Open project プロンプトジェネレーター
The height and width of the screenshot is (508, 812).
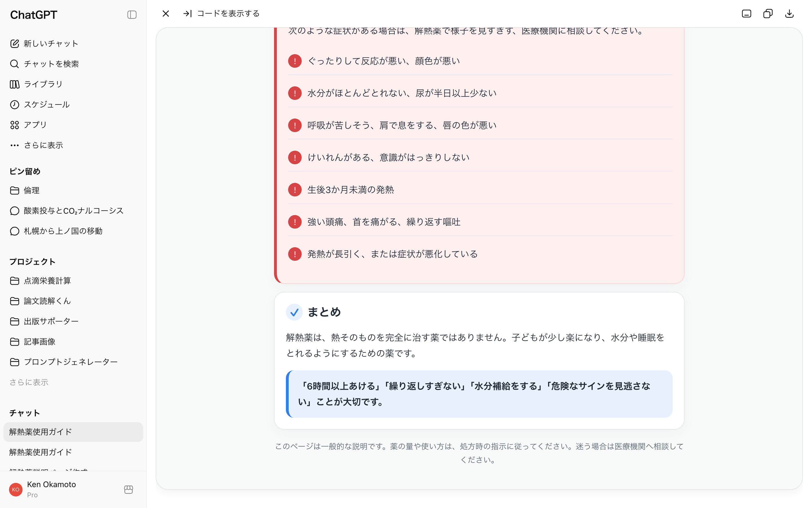point(73,362)
